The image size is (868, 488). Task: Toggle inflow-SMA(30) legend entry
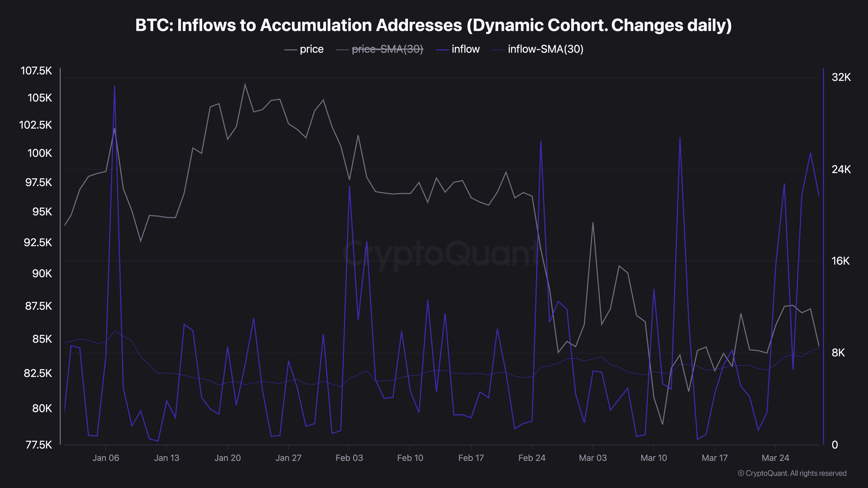coord(538,49)
